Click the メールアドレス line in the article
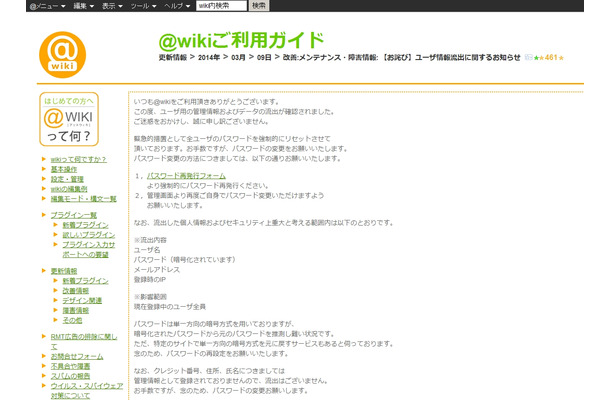This screenshot has height=400, width=610. point(157,270)
